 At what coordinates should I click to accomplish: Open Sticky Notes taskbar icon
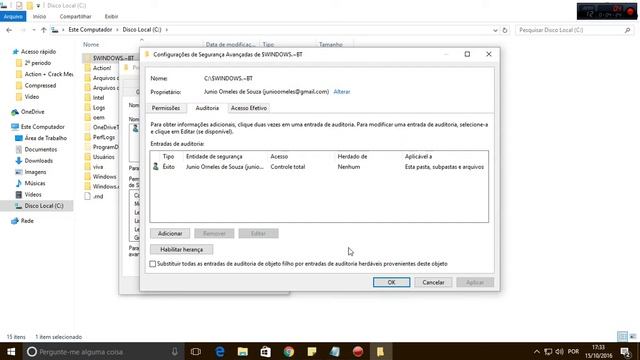[312, 351]
